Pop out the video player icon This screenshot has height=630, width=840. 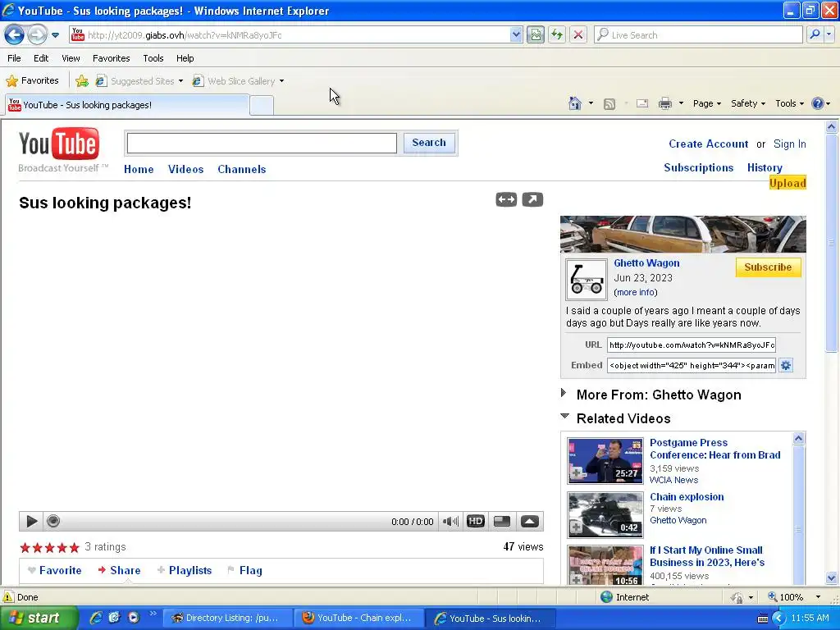point(532,200)
